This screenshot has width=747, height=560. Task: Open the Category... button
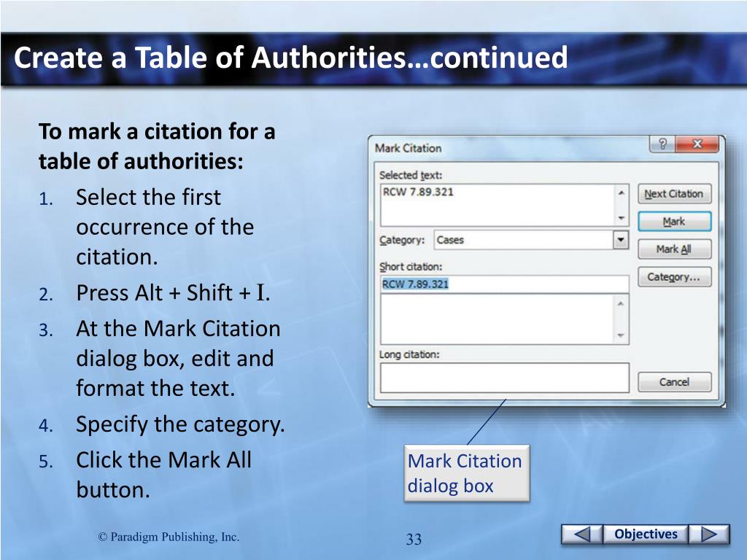pyautogui.click(x=674, y=277)
